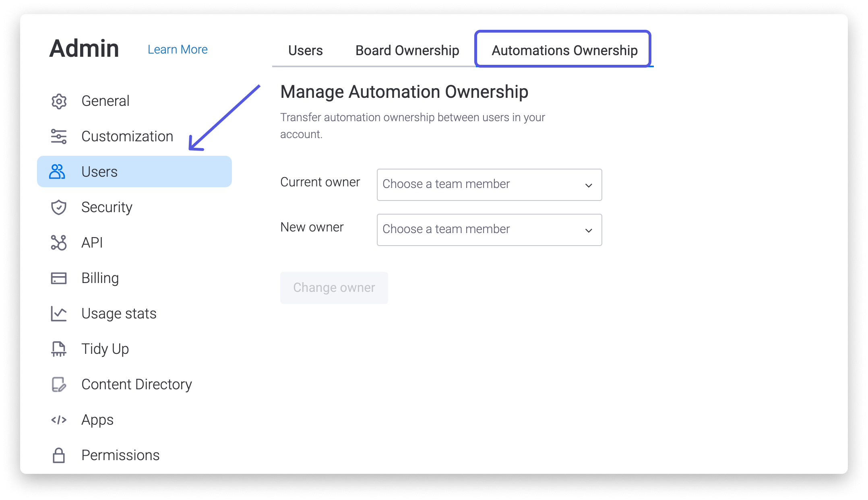Switch to the Users tab
Image resolution: width=868 pixels, height=500 pixels.
[x=305, y=50]
